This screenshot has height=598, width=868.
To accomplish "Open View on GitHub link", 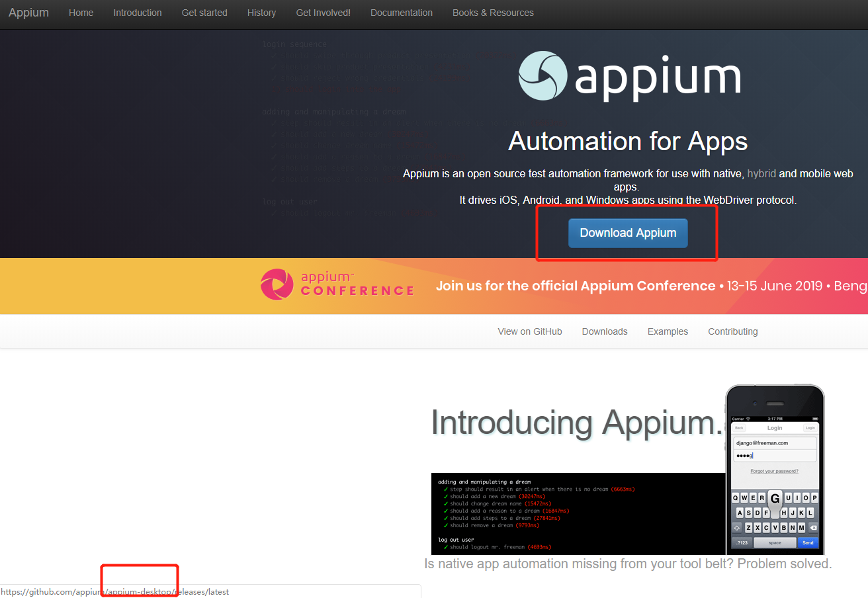I will tap(530, 331).
